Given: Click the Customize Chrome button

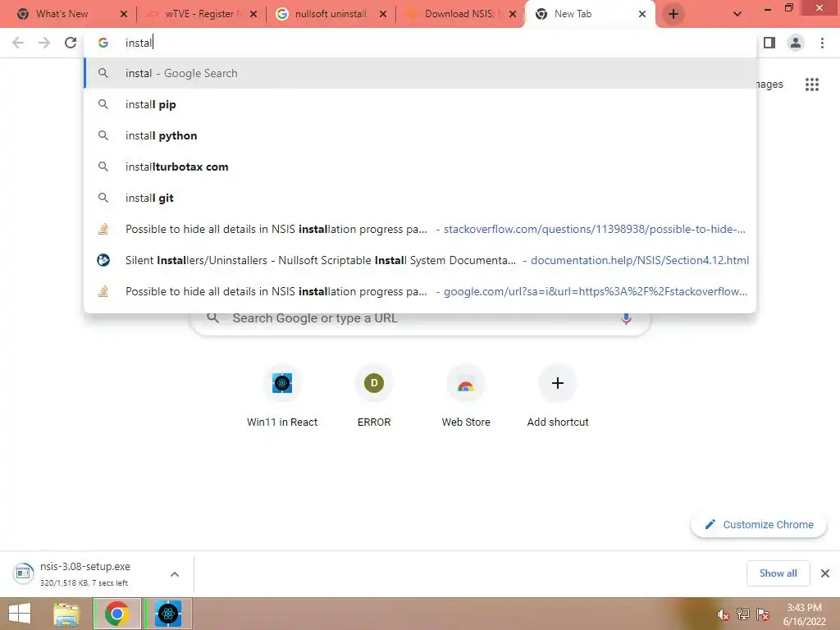Looking at the screenshot, I should [x=759, y=524].
